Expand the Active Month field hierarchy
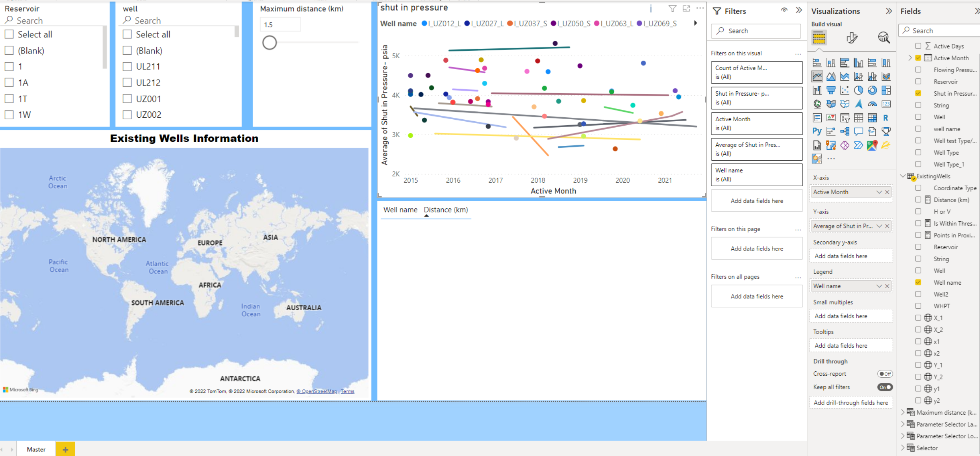 point(910,58)
